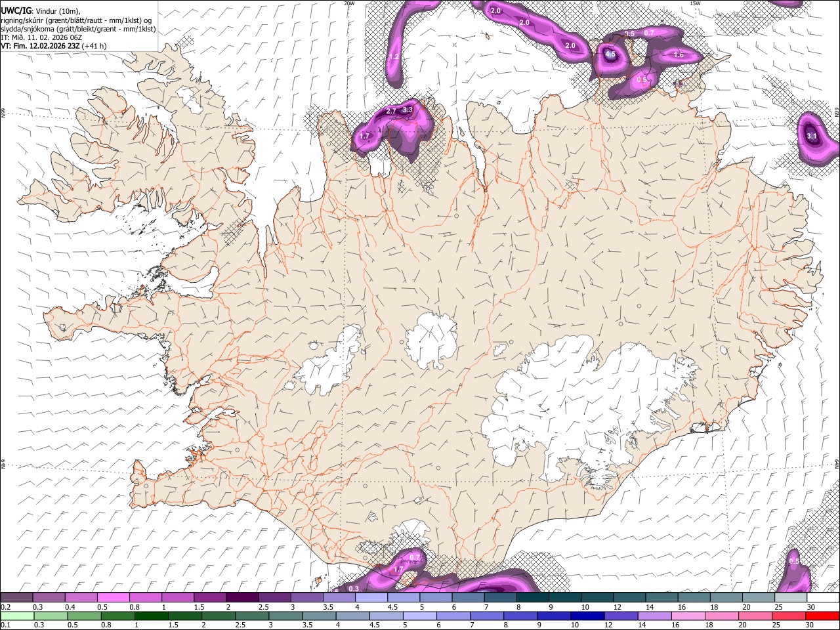Click the 3.3 precipitation label on the map
The width and height of the screenshot is (840, 630).
408,110
